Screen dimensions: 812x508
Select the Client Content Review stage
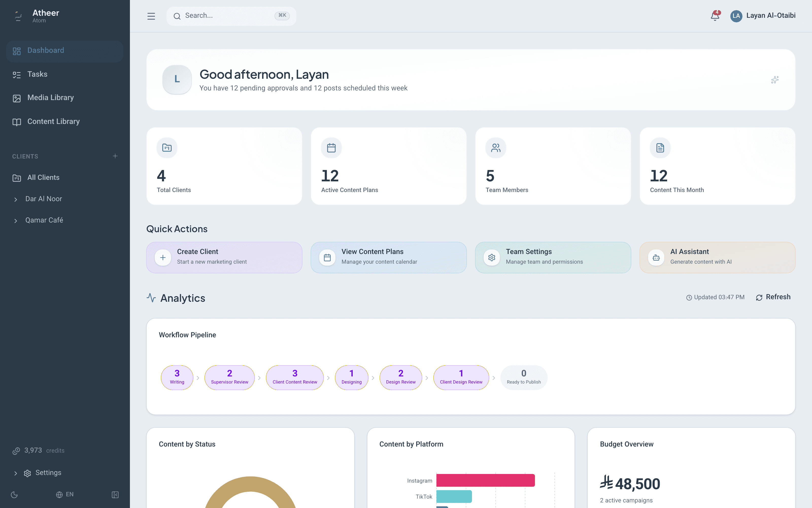[295, 378]
